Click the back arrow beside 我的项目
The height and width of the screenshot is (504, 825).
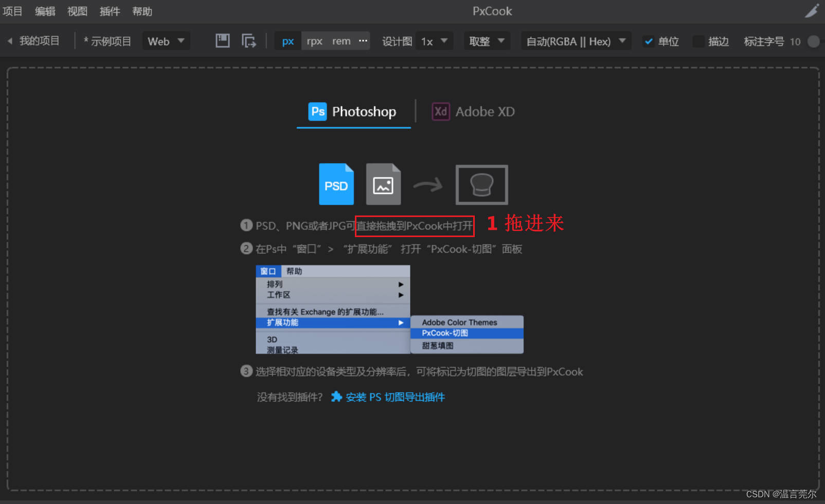(x=10, y=41)
